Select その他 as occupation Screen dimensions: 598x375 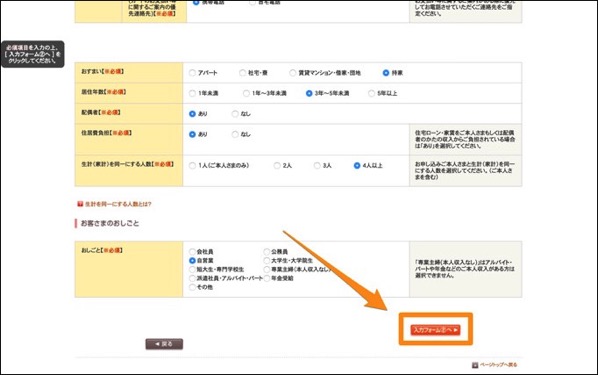pyautogui.click(x=192, y=287)
